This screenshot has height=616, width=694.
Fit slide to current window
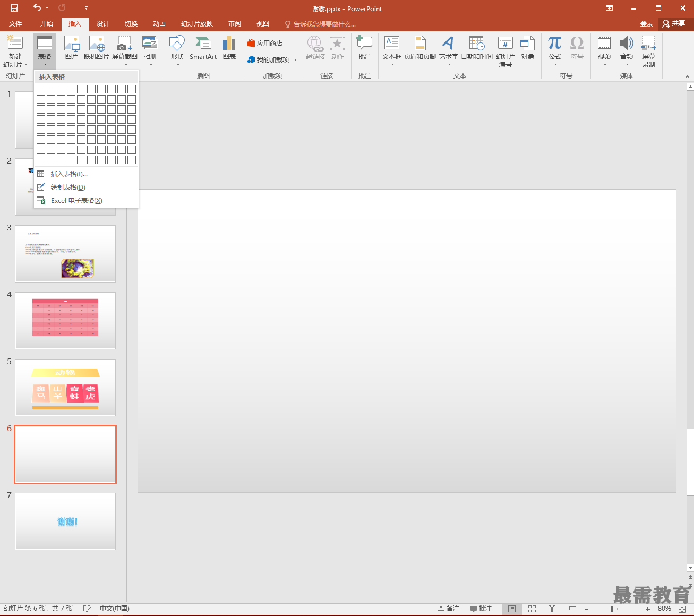682,609
